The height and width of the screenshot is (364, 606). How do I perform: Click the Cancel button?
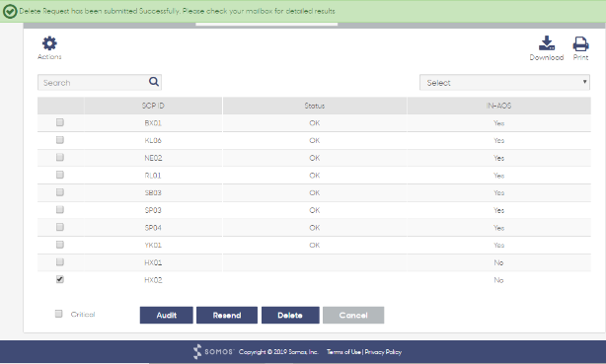point(353,316)
